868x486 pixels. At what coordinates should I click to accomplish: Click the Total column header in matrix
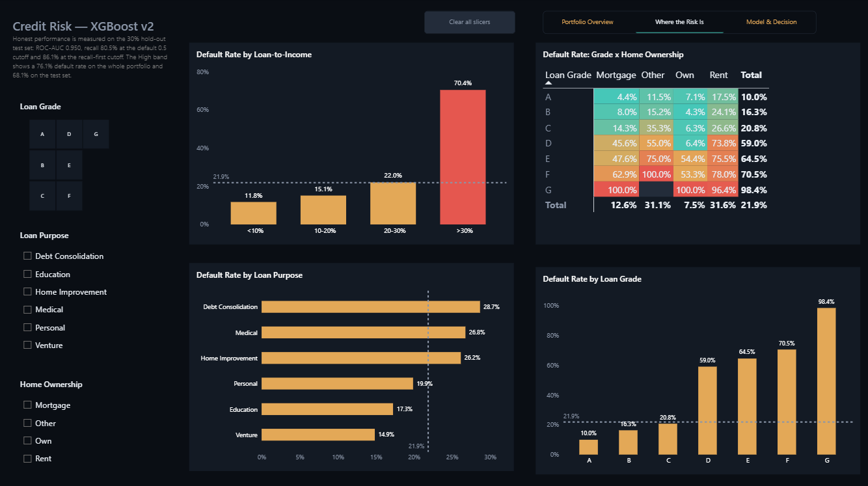752,75
